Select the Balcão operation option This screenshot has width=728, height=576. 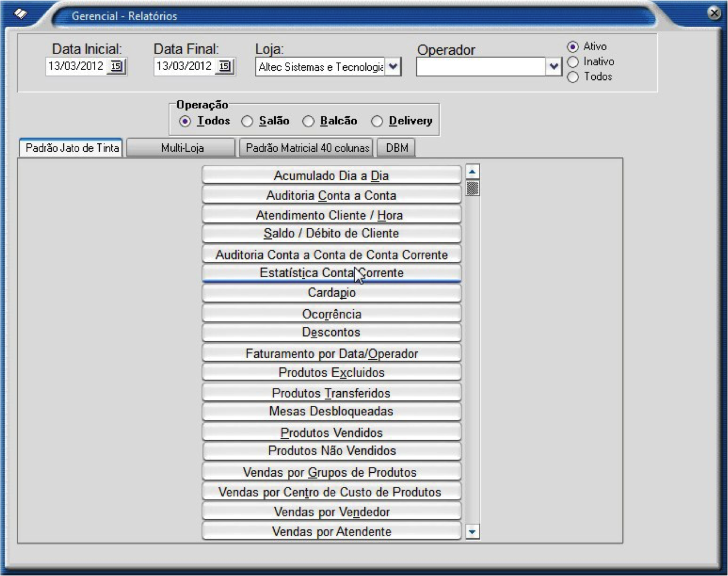click(308, 121)
